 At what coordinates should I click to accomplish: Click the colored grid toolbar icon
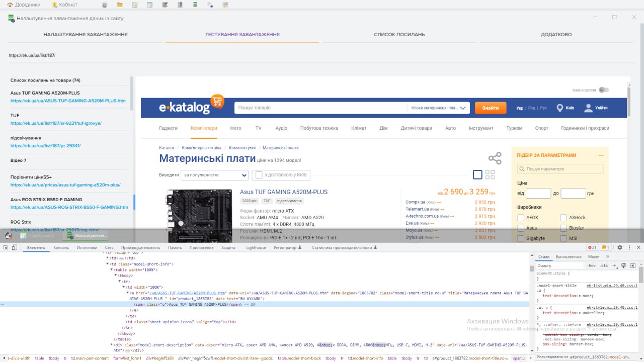pyautogui.click(x=225, y=5)
